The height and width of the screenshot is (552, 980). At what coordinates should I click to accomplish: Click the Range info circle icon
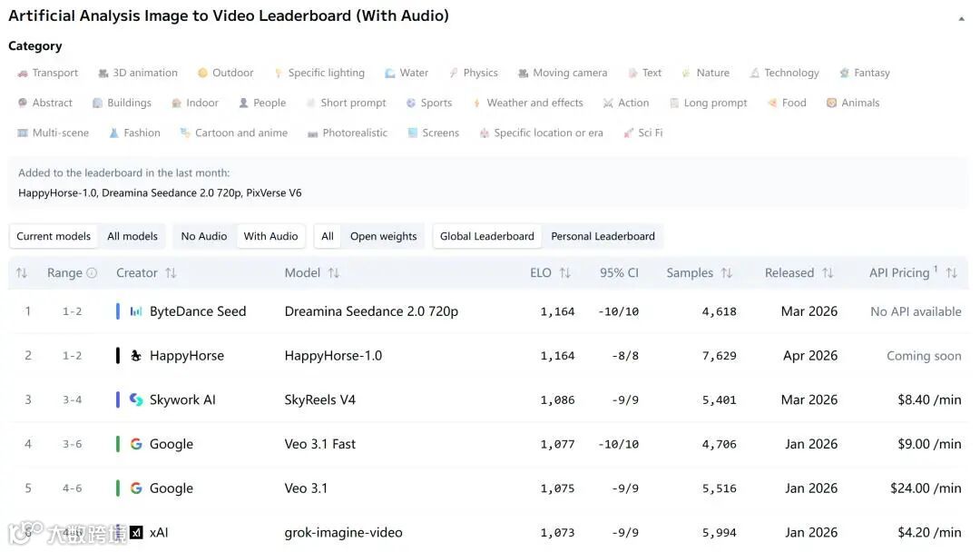tap(91, 272)
